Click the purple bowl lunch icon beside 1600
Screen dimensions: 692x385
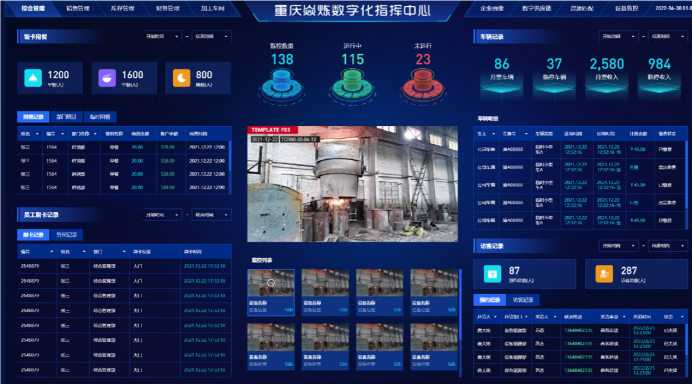[107, 78]
